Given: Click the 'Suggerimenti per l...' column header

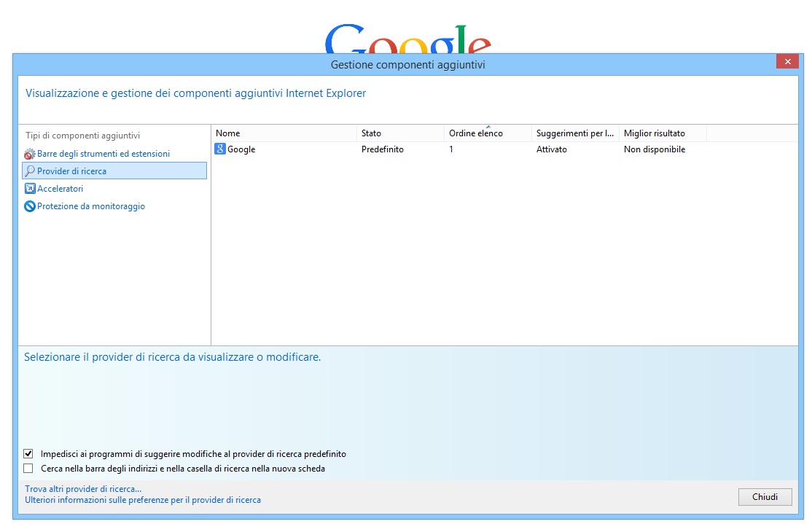Looking at the screenshot, I should [575, 133].
